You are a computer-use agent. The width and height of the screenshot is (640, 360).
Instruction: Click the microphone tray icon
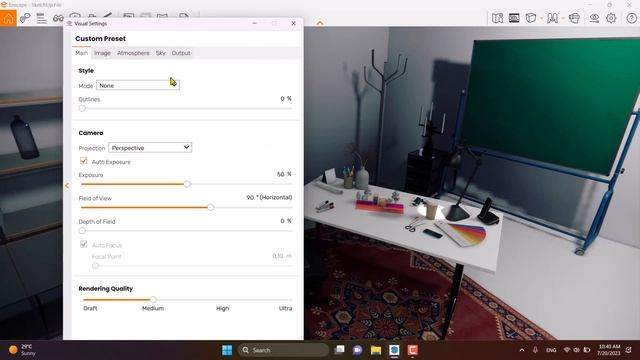(x=535, y=350)
